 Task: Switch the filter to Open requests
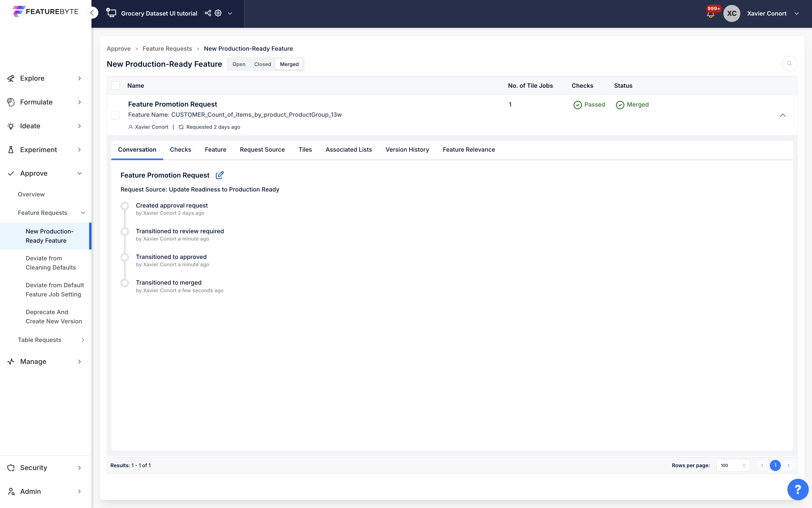click(x=239, y=64)
